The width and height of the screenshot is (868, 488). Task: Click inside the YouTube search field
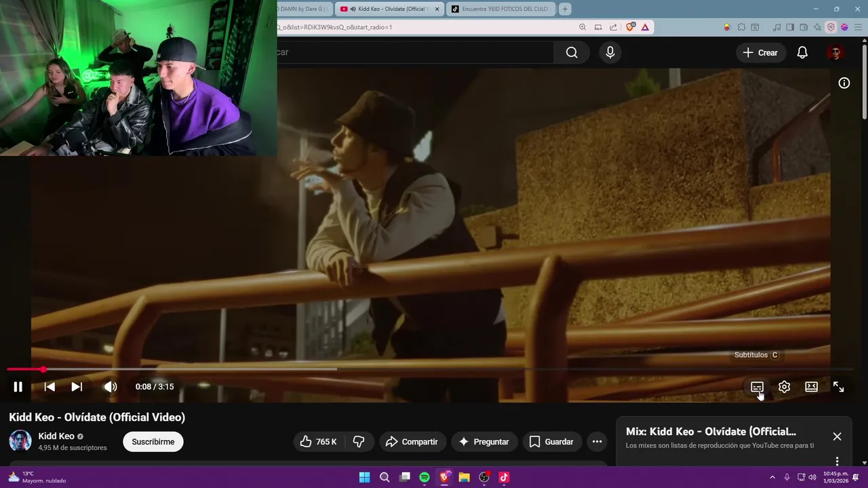point(415,52)
